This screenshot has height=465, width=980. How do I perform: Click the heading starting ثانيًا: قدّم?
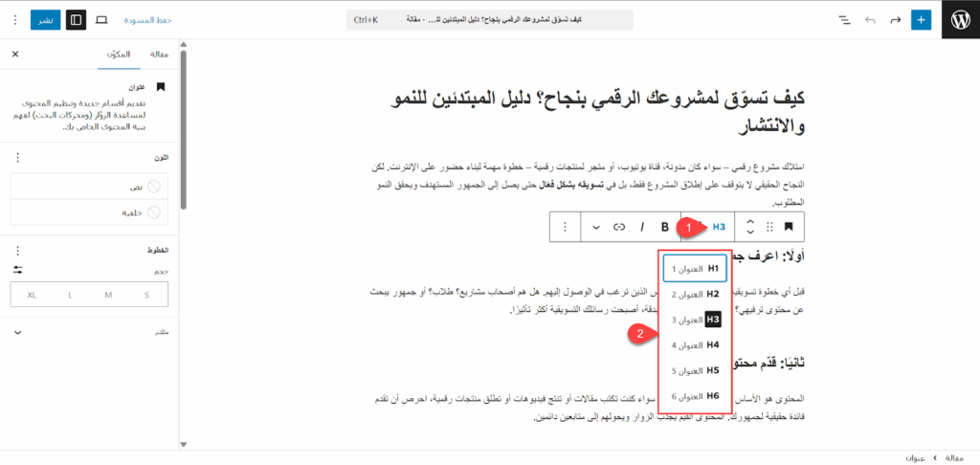coord(768,362)
